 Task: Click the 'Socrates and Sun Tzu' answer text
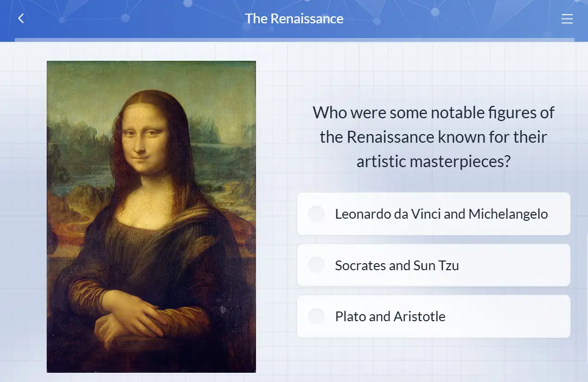[x=397, y=265]
